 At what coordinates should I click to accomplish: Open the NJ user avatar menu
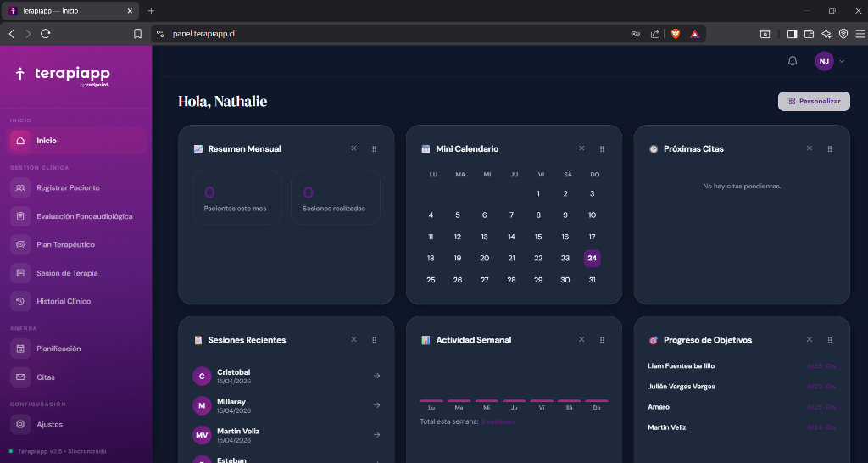click(824, 61)
